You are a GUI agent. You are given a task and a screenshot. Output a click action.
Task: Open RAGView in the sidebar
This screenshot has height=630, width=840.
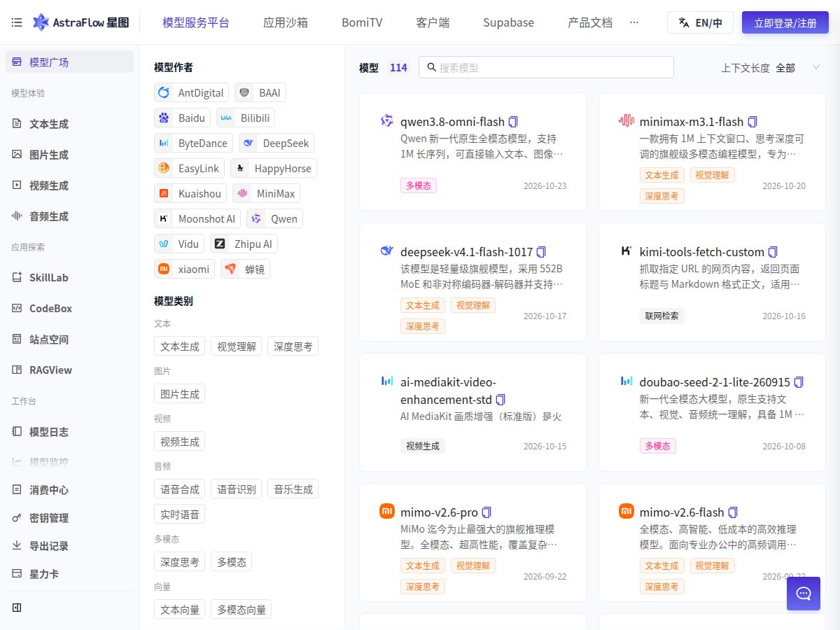[69, 370]
